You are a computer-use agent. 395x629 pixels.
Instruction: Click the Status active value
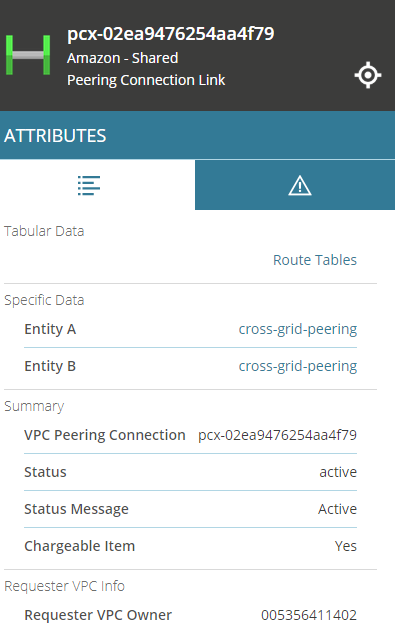338,472
